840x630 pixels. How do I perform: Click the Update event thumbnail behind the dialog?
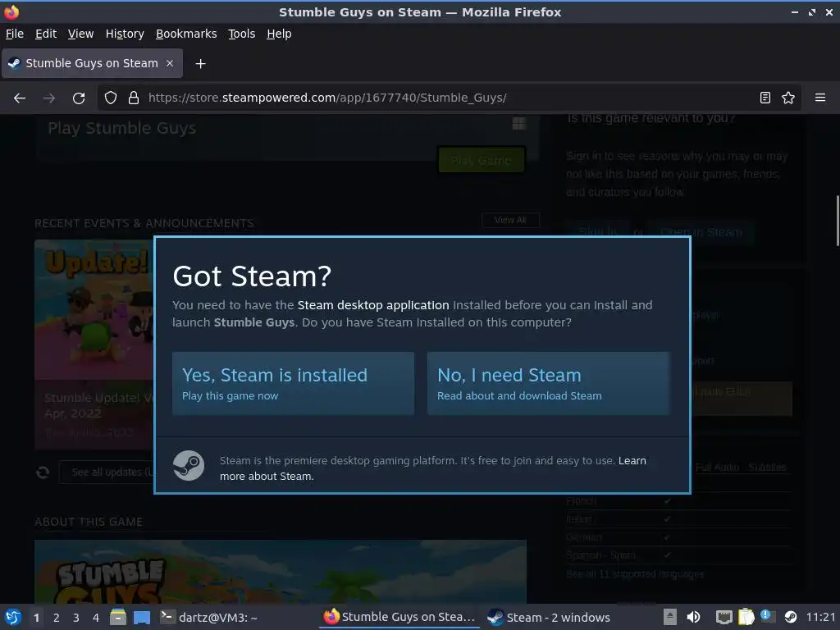(94, 309)
